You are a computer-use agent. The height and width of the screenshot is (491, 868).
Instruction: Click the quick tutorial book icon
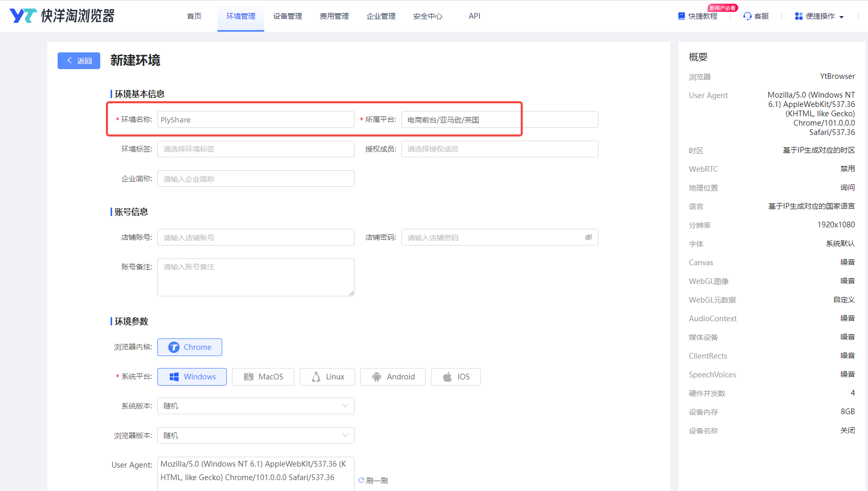pos(682,16)
